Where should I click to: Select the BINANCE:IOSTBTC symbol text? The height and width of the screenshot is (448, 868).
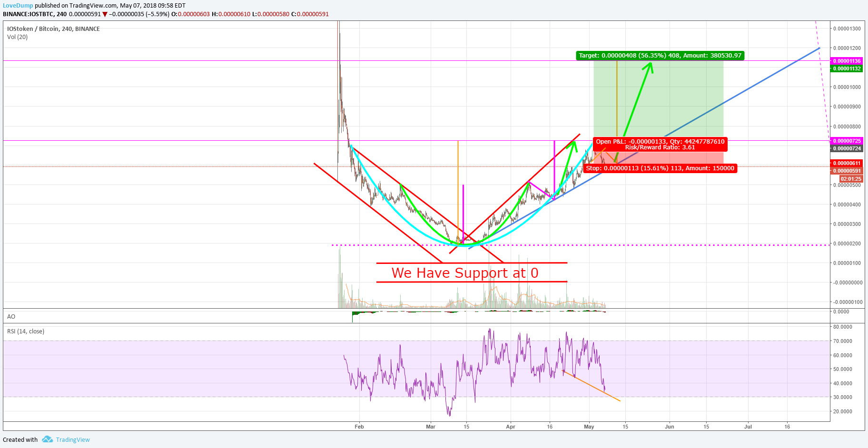pyautogui.click(x=29, y=14)
